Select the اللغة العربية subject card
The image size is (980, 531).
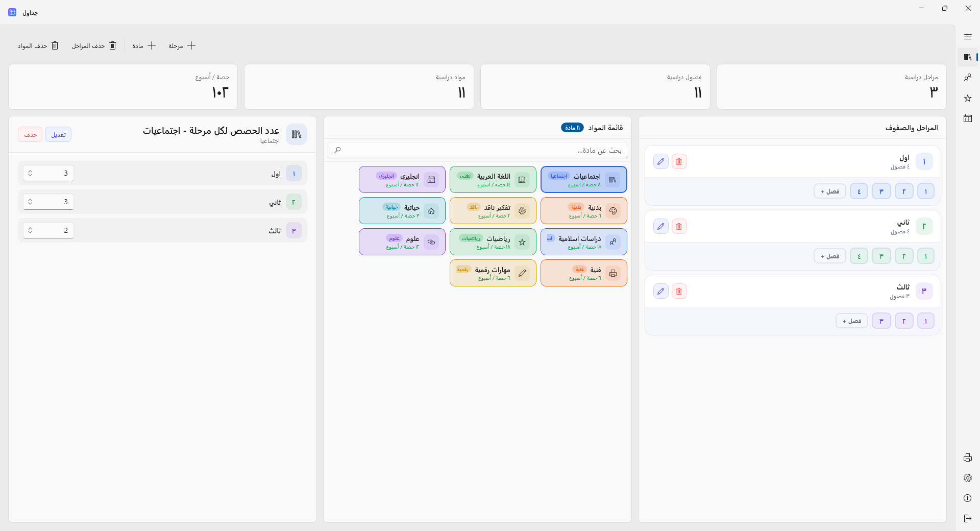[x=493, y=180]
